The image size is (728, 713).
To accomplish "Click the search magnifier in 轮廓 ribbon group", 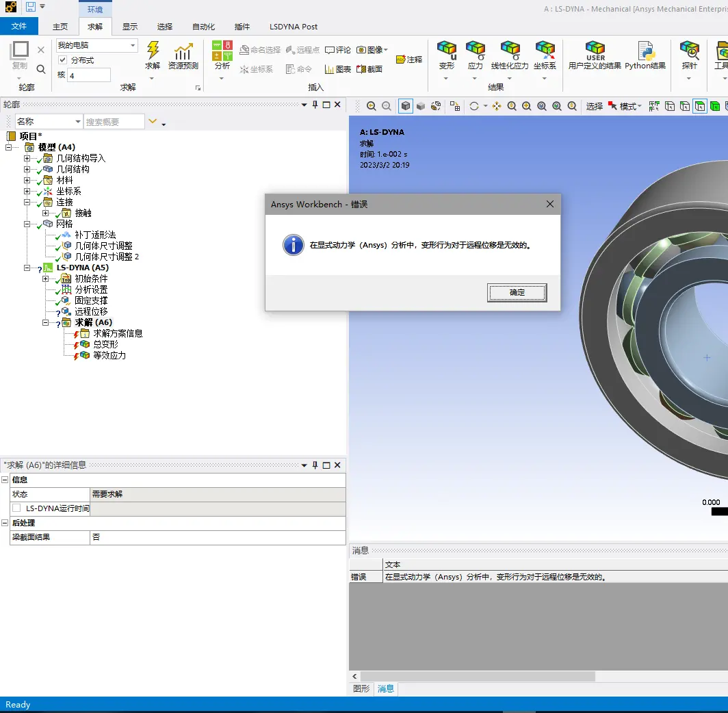I will tap(41, 69).
